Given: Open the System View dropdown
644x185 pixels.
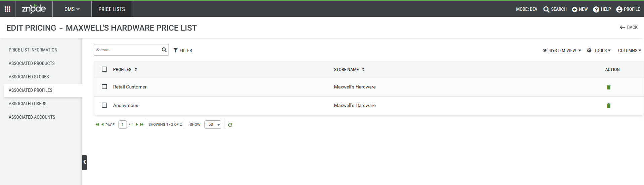Looking at the screenshot, I should 562,50.
